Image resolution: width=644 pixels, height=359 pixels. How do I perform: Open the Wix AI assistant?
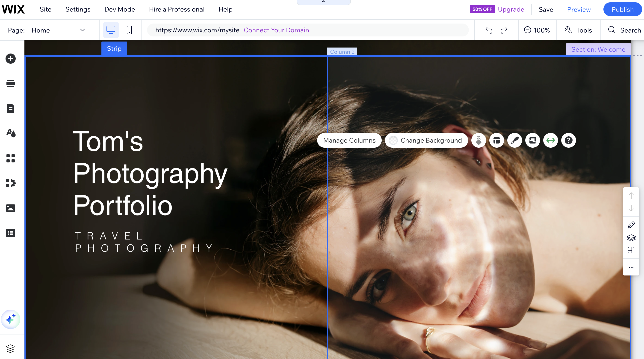(x=11, y=319)
